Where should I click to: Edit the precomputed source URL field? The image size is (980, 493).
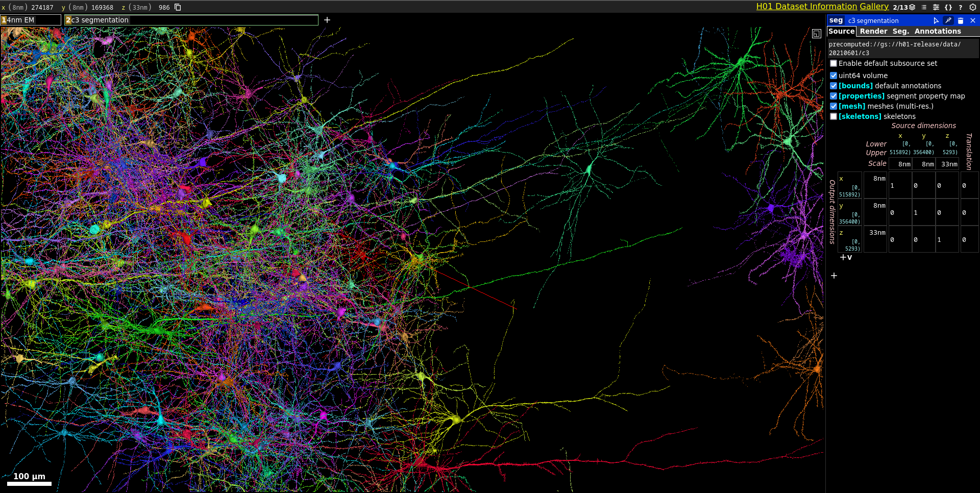pos(902,48)
